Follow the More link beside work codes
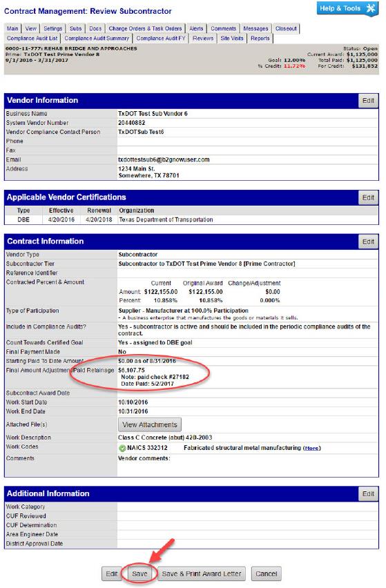Screen dimensions: 386x588 pyautogui.click(x=311, y=448)
